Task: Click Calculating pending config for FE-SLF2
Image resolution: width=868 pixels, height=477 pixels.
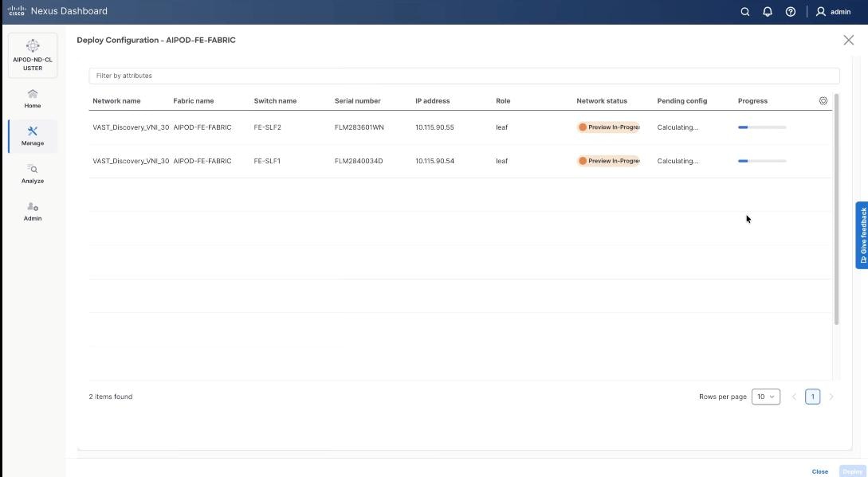Action: [678, 127]
